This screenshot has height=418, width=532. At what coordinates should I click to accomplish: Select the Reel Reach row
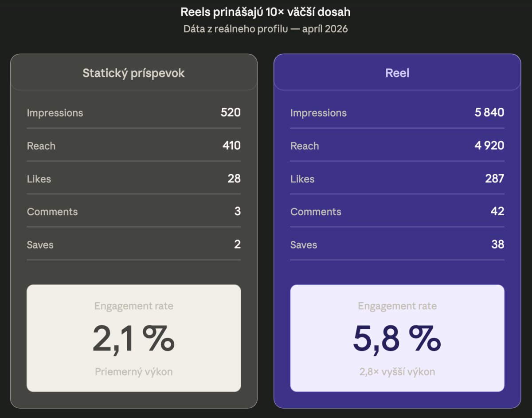pos(397,146)
